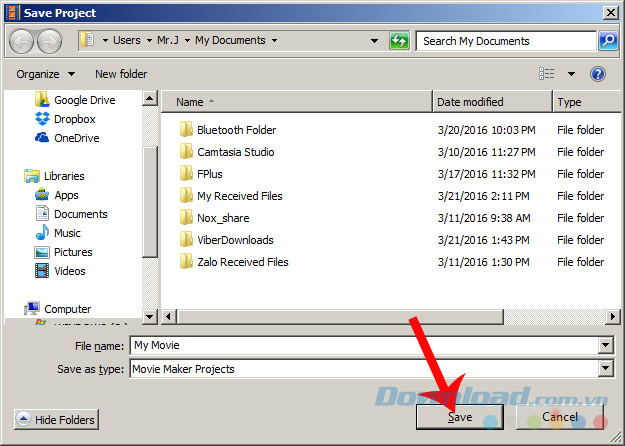Click the Computer icon in sidebar
The width and height of the screenshot is (625, 446).
tap(31, 308)
